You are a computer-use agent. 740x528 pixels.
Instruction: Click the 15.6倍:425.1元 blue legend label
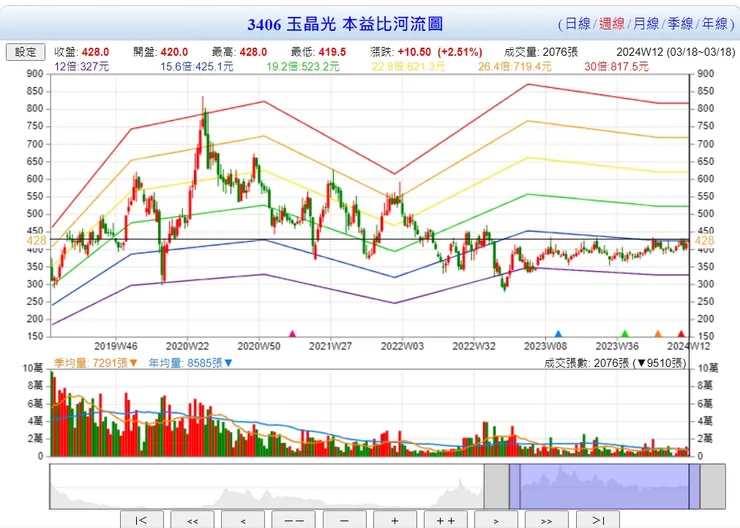[x=196, y=67]
